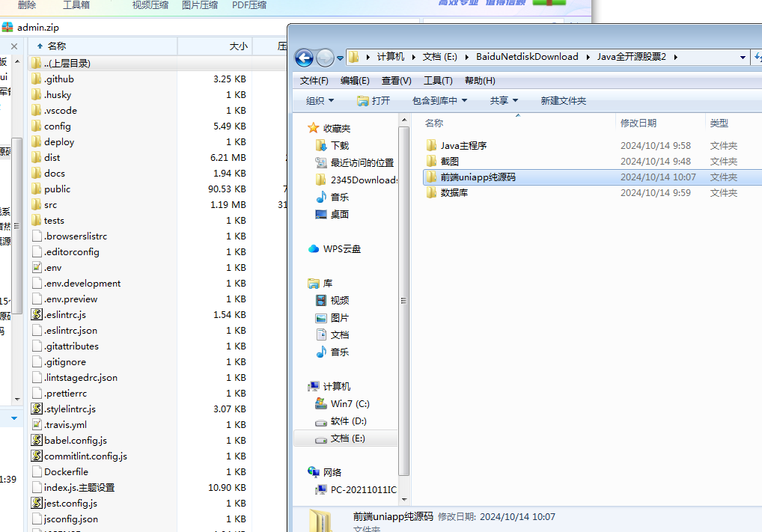Sort files by 修改日期 column header
The height and width of the screenshot is (532, 762).
[x=638, y=123]
